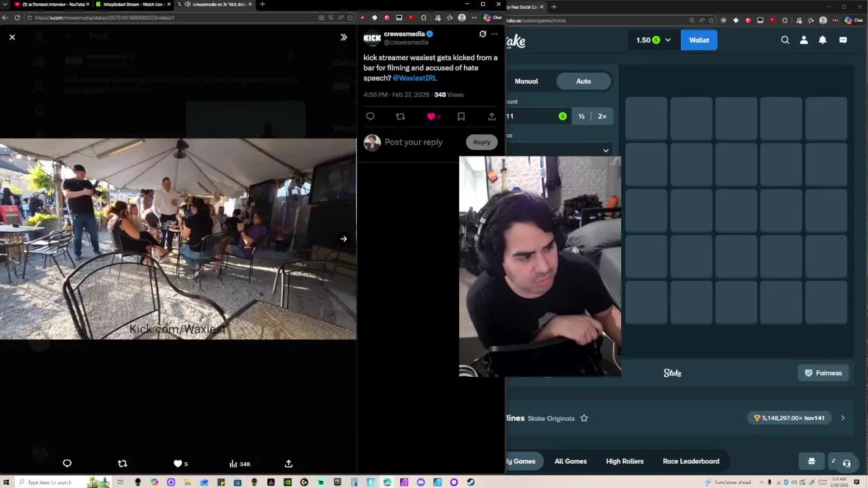868x488 pixels.
Task: Share the post from the sidebar
Action: [492, 117]
